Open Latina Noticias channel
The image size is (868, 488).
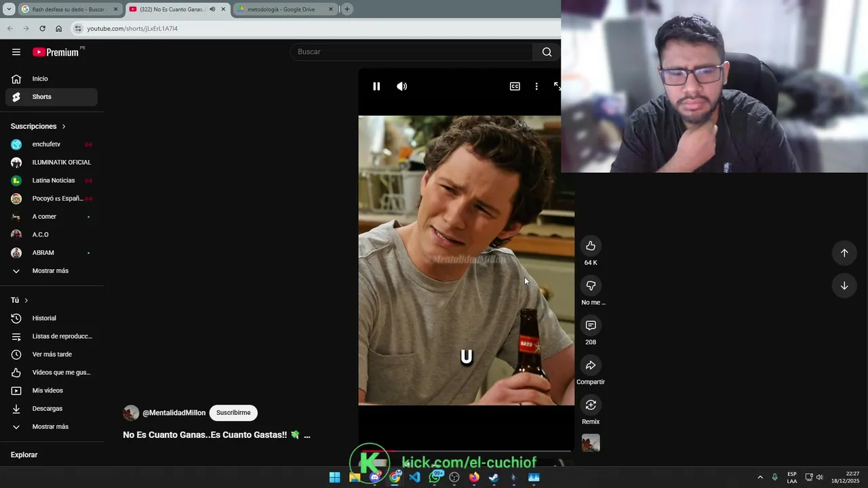52,180
